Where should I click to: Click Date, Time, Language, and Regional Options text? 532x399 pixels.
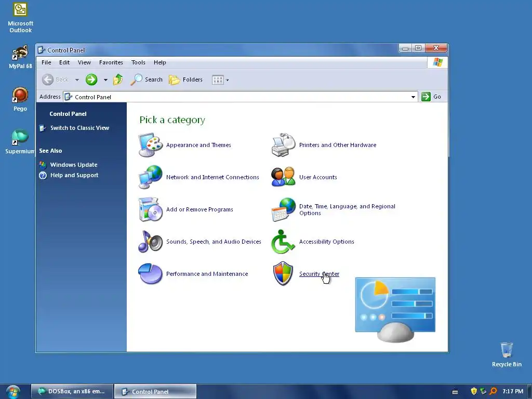coord(347,210)
